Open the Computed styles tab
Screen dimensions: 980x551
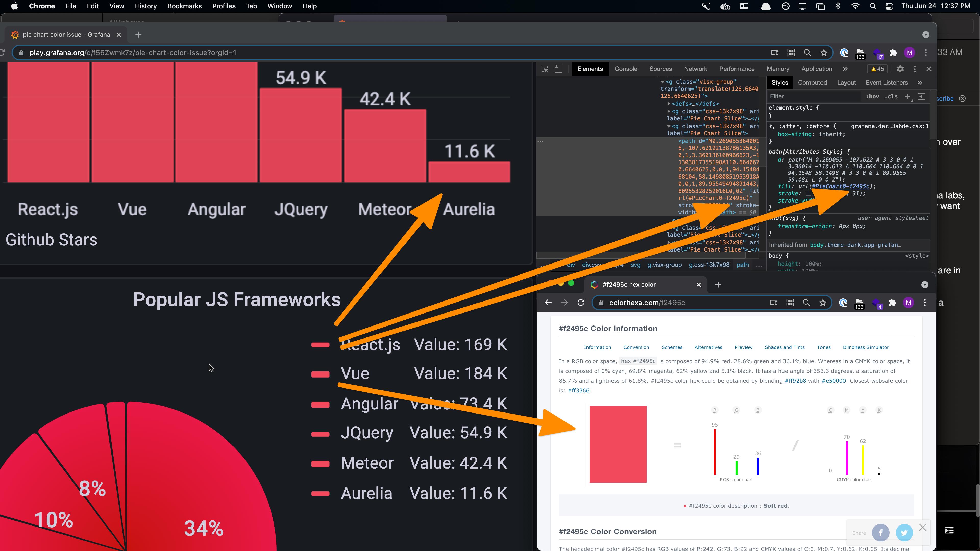point(813,82)
